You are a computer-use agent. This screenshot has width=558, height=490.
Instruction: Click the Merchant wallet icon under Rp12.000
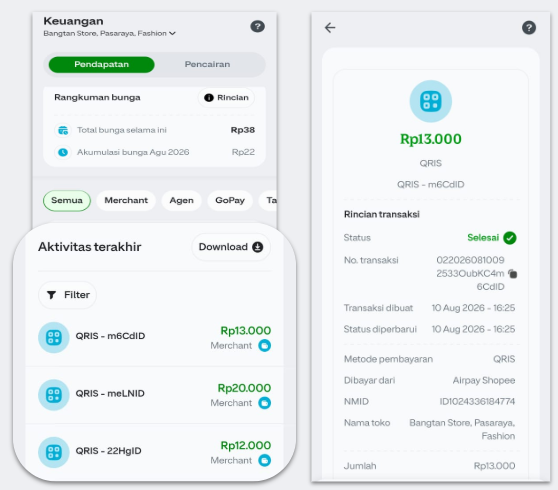click(264, 460)
